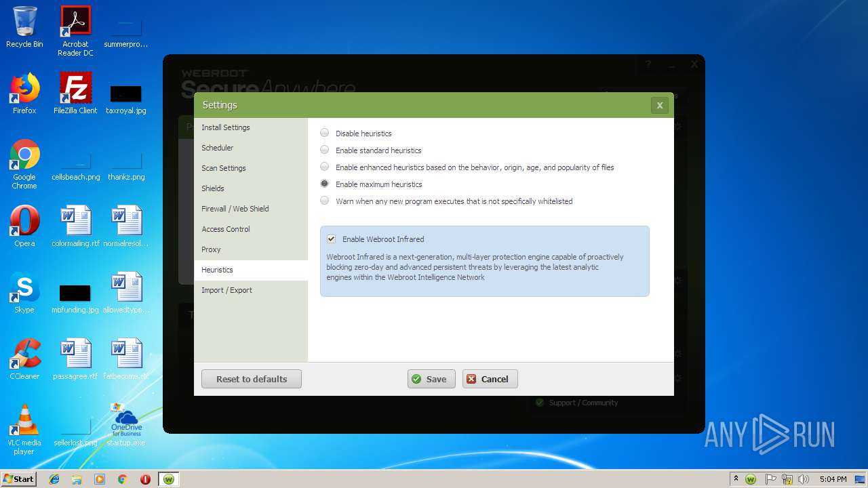Open Import / Export section

(x=251, y=290)
